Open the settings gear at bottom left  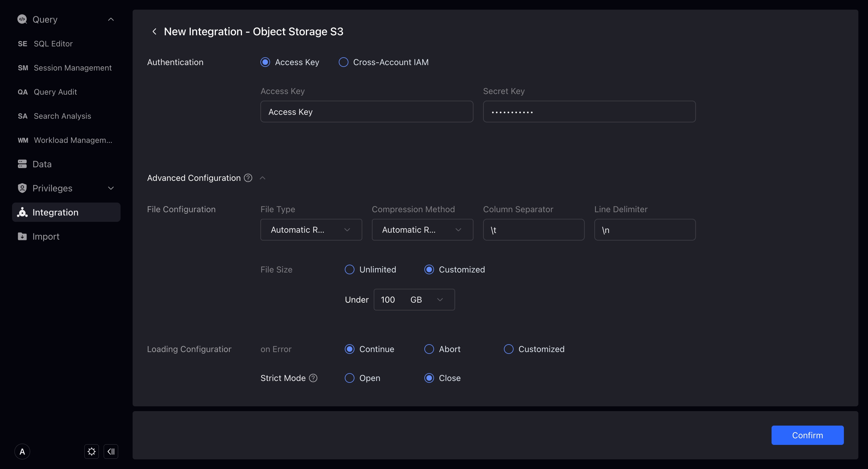click(x=91, y=452)
